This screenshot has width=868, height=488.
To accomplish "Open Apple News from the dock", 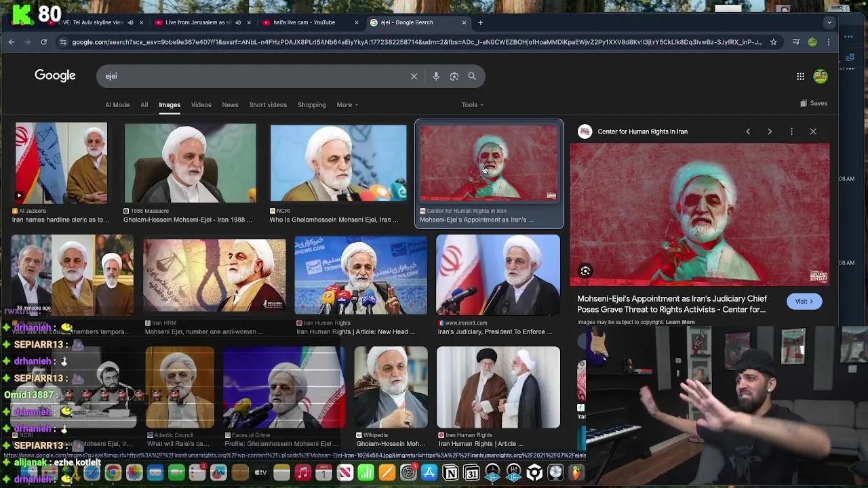I will 344,472.
